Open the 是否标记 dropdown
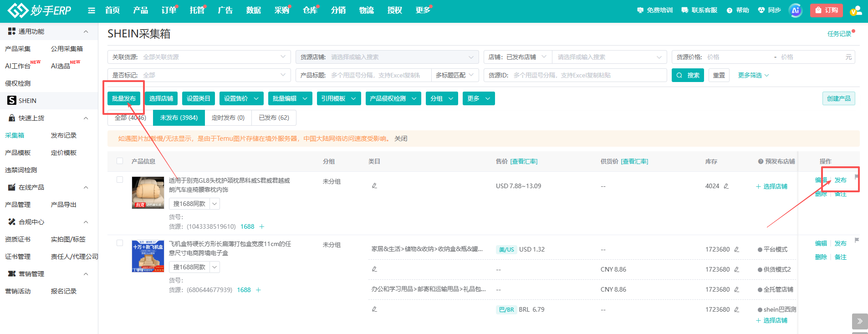Image resolution: width=868 pixels, height=334 pixels. click(199, 75)
